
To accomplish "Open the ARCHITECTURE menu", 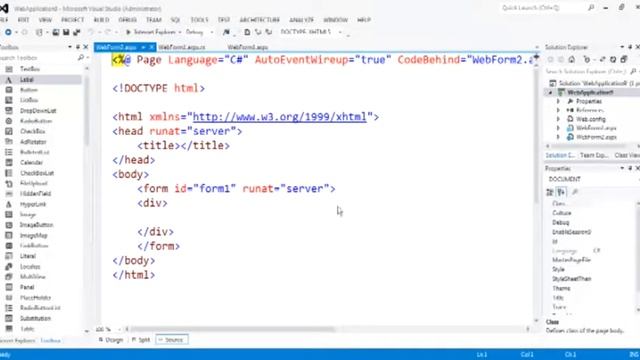I will pos(260,20).
